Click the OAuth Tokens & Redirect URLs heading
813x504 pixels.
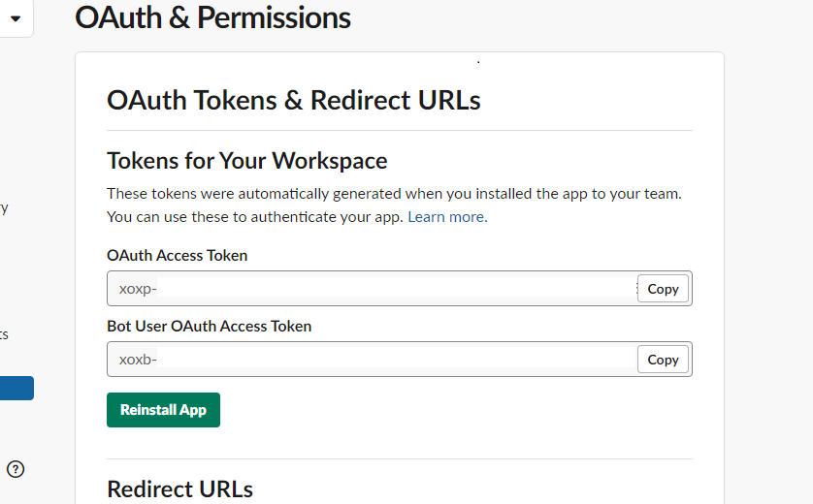293,100
